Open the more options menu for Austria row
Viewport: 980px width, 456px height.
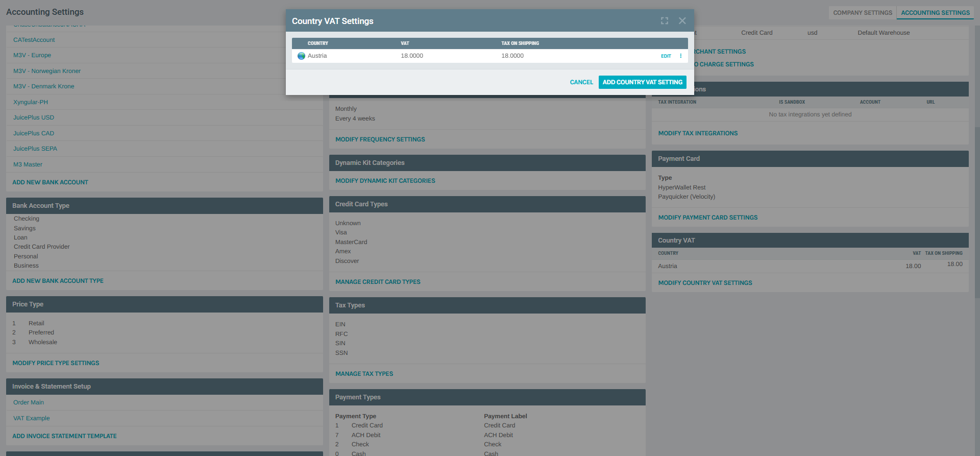click(x=680, y=56)
